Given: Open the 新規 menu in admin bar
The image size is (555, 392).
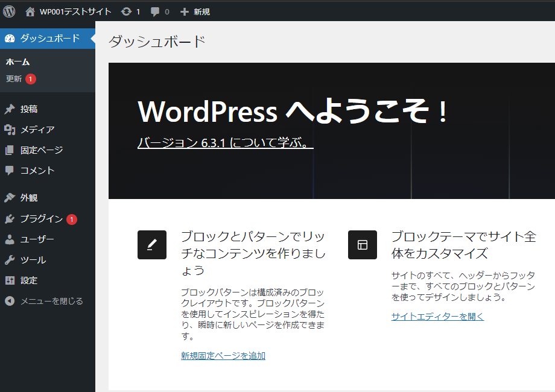Looking at the screenshot, I should [195, 11].
